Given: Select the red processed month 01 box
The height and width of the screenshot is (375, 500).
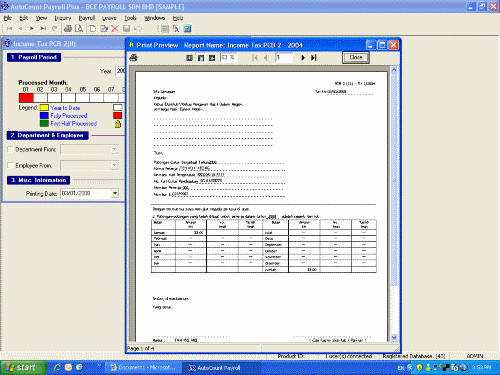Looking at the screenshot, I should pos(26,98).
